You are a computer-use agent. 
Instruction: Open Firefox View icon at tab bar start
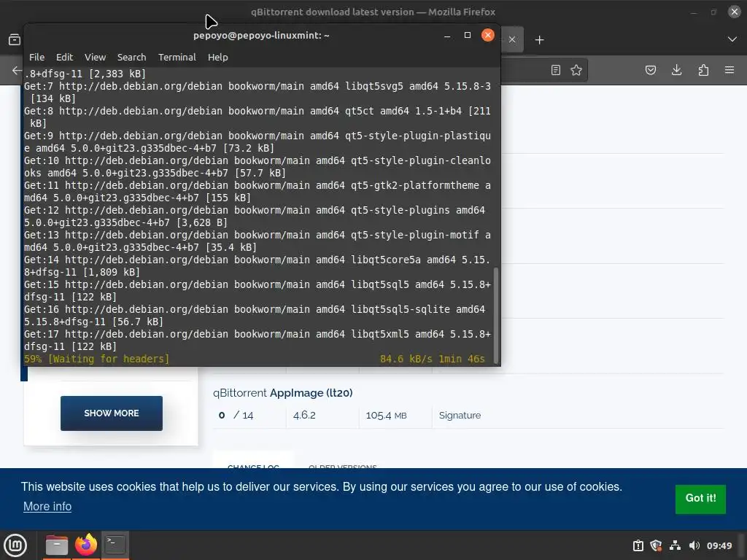pyautogui.click(x=15, y=40)
